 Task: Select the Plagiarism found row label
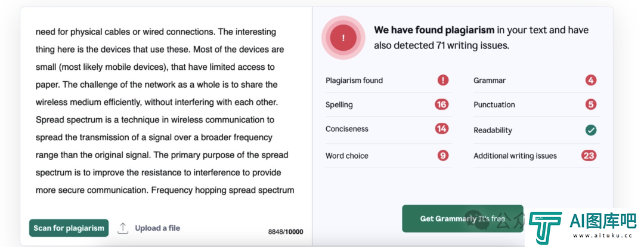[354, 81]
